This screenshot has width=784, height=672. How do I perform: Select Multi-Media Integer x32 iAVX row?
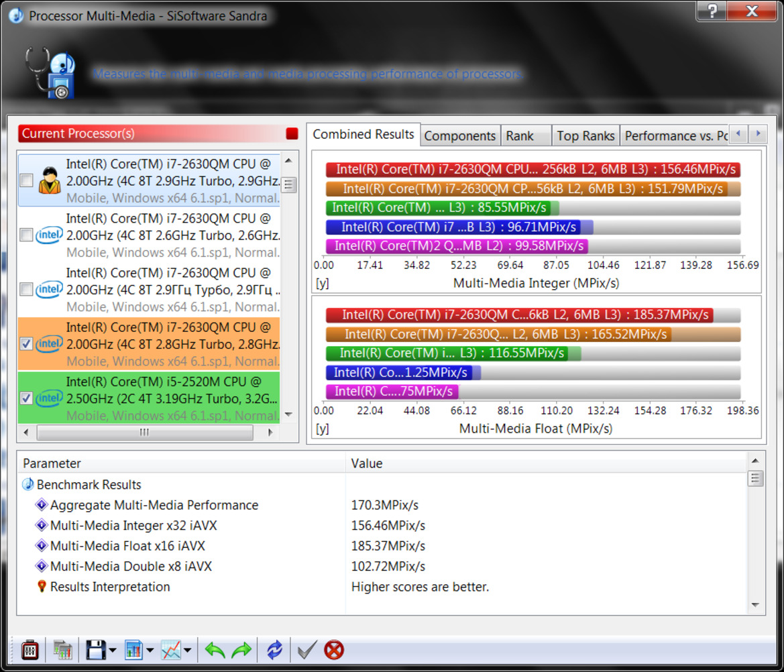pyautogui.click(x=382, y=525)
